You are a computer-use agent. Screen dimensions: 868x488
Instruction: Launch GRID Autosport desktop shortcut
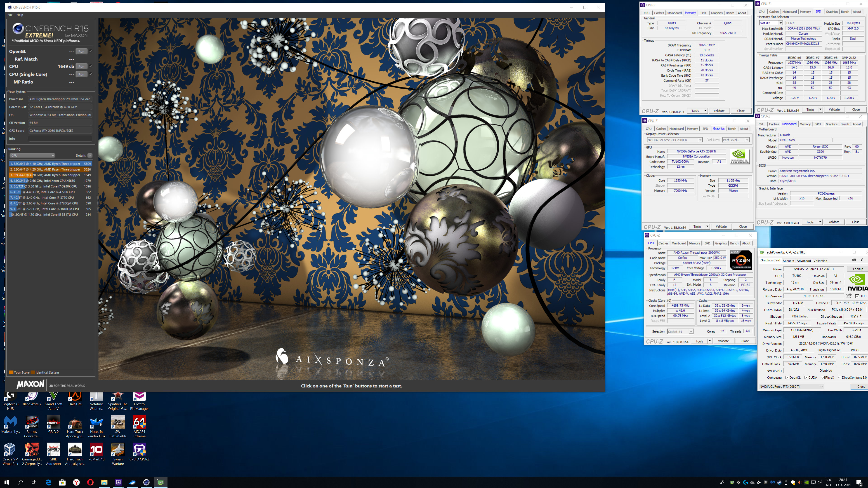point(54,454)
